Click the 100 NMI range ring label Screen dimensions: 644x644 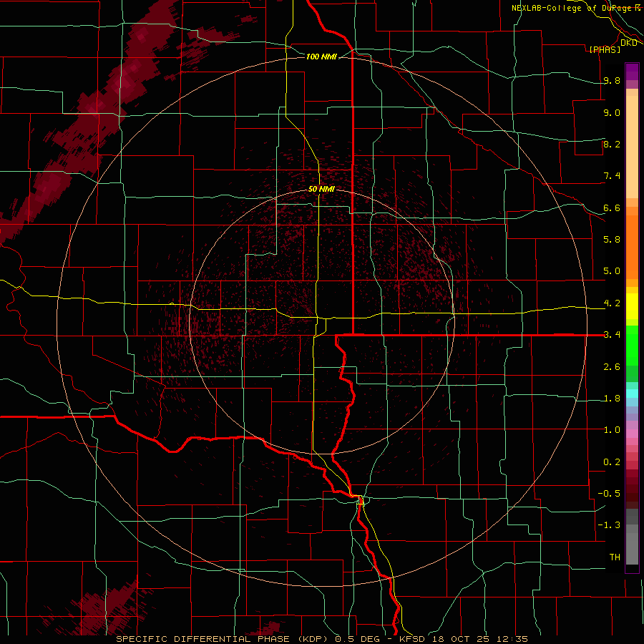(x=321, y=57)
